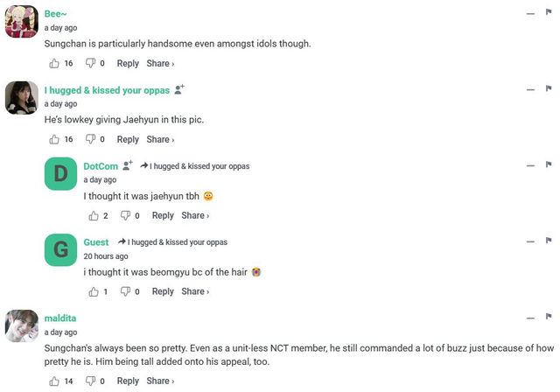560x392 pixels.
Task: Upvote the 'lowkey giving Jaehyun' comment
Action: (54, 139)
